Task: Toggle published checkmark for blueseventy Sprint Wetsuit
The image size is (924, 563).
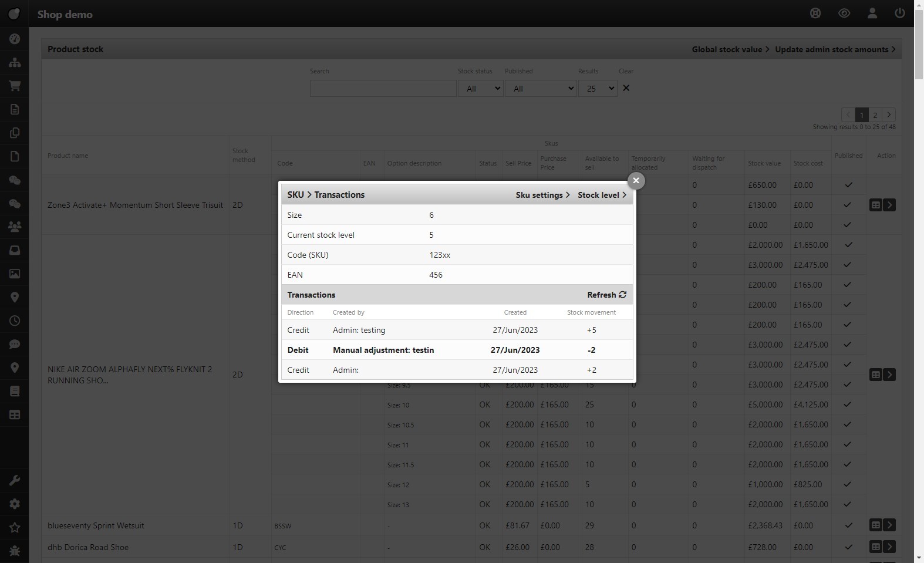Action: click(848, 525)
